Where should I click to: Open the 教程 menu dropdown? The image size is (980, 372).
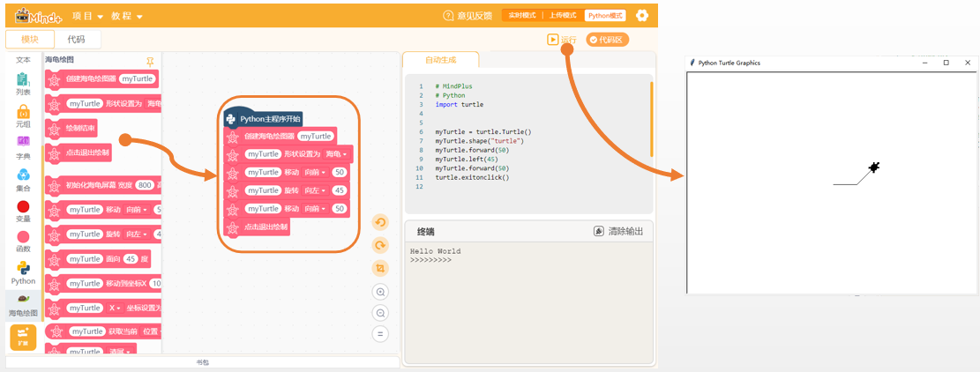pyautogui.click(x=127, y=16)
